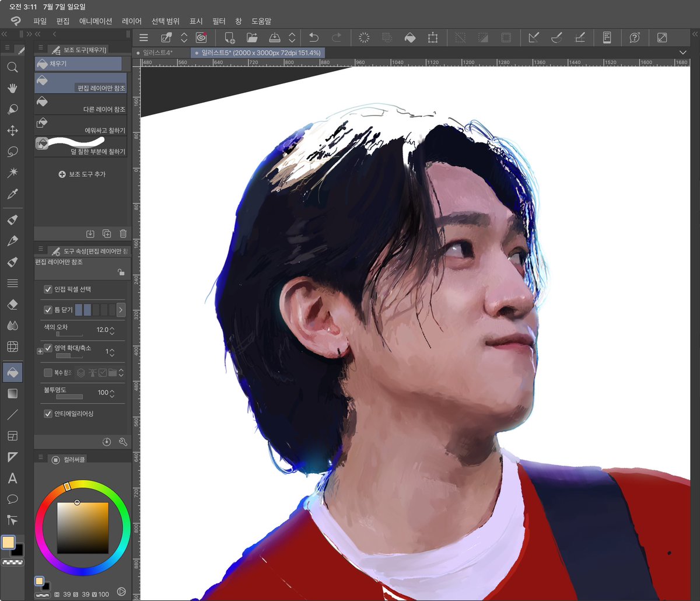The height and width of the screenshot is (601, 700).
Task: Select the Eraser tool
Action: coord(12,305)
